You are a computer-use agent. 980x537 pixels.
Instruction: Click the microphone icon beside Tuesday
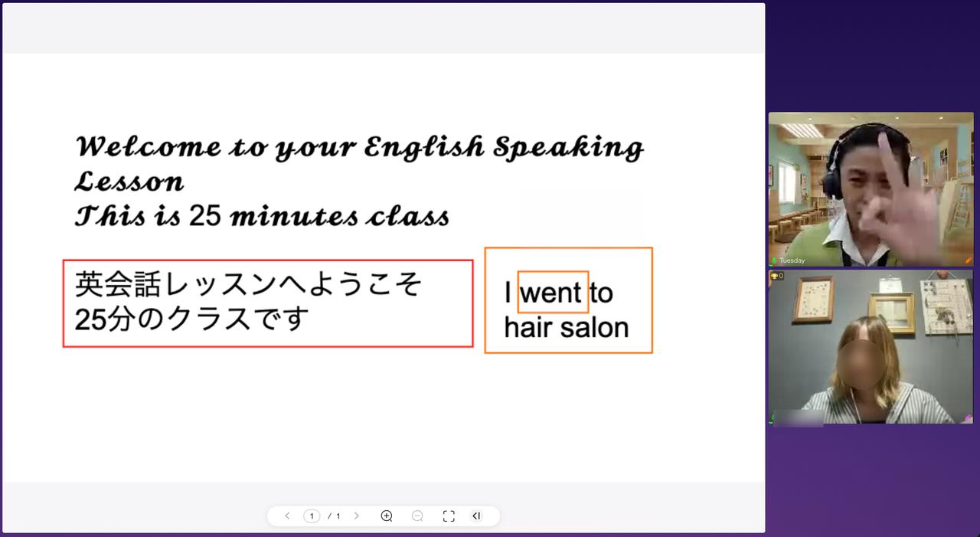774,260
